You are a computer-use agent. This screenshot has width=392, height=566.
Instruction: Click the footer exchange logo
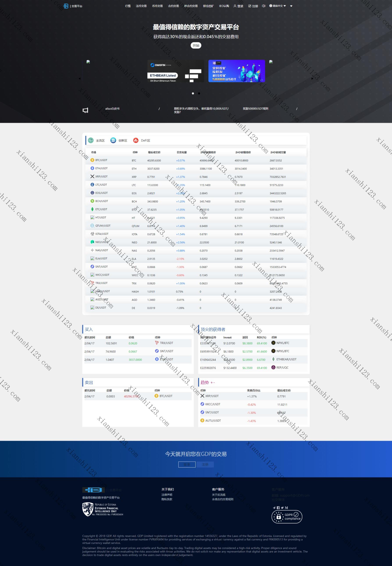click(x=94, y=490)
